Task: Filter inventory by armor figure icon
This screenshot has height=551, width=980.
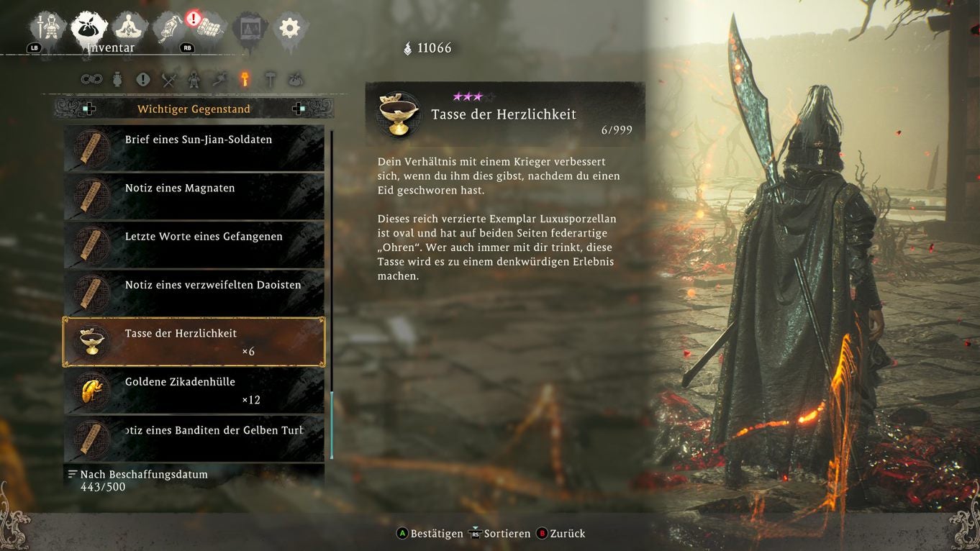Action: point(194,79)
